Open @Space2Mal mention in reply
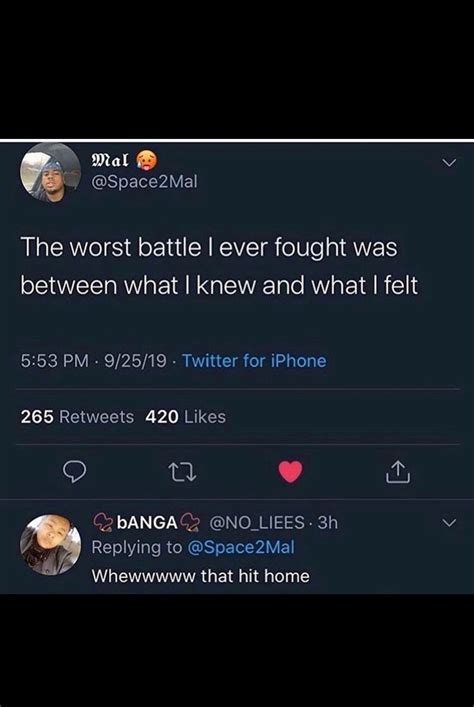474x707 pixels. click(x=240, y=547)
